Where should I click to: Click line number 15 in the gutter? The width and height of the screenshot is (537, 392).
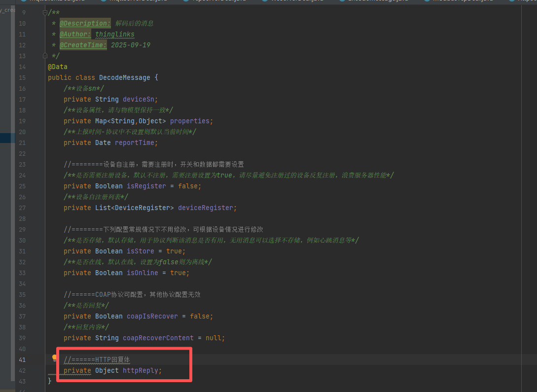[x=22, y=77]
